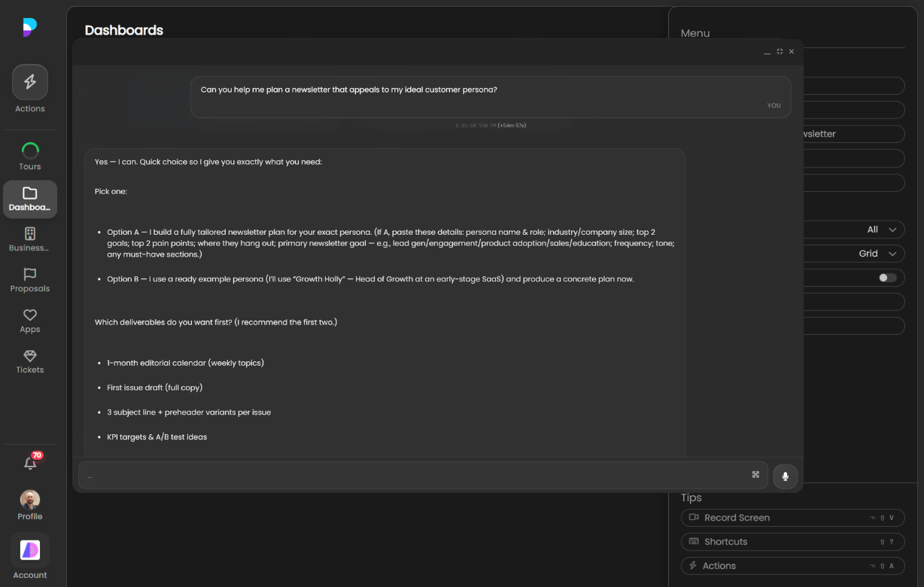Open the Profile avatar
The height and width of the screenshot is (587, 924).
click(30, 500)
